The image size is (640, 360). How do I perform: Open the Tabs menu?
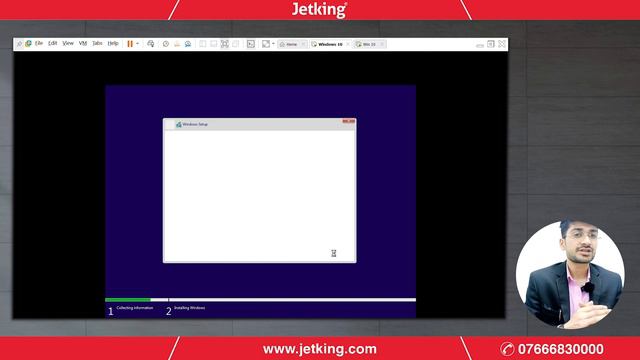click(97, 43)
